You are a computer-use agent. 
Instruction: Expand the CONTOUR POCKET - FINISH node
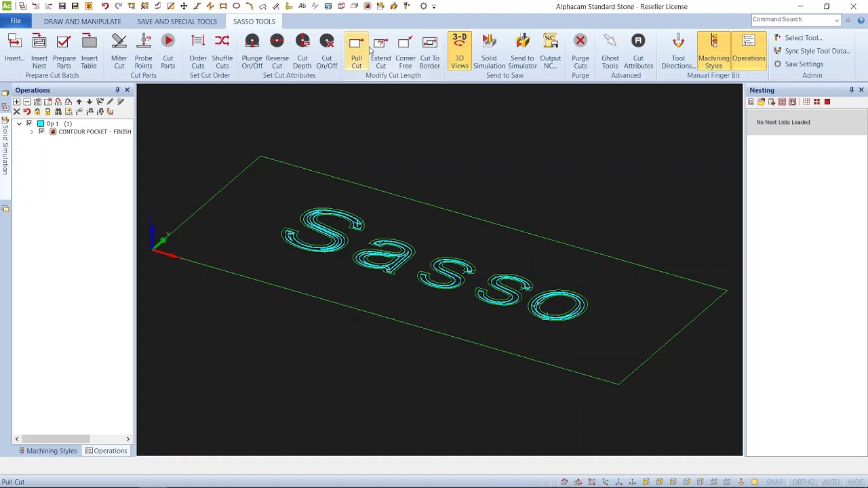click(31, 131)
